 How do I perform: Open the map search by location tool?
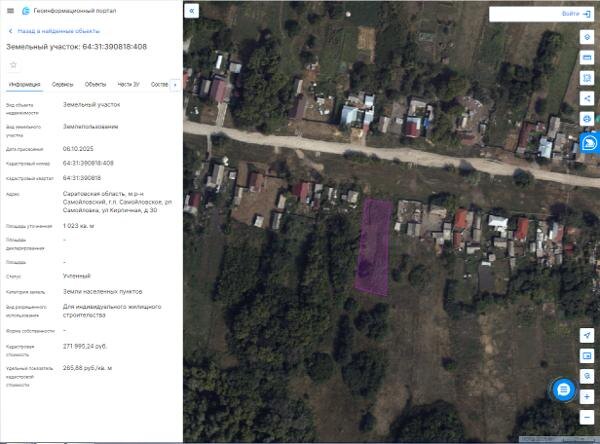(587, 376)
